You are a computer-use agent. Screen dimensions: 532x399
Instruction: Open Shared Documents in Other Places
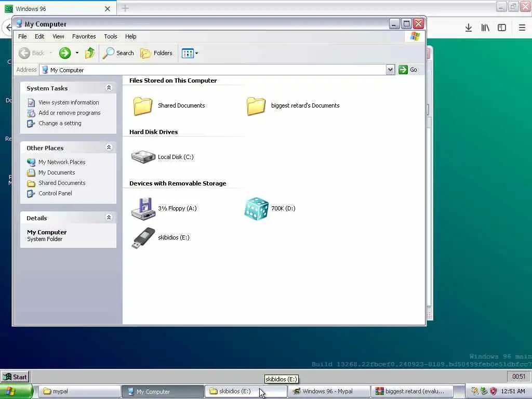tap(62, 183)
